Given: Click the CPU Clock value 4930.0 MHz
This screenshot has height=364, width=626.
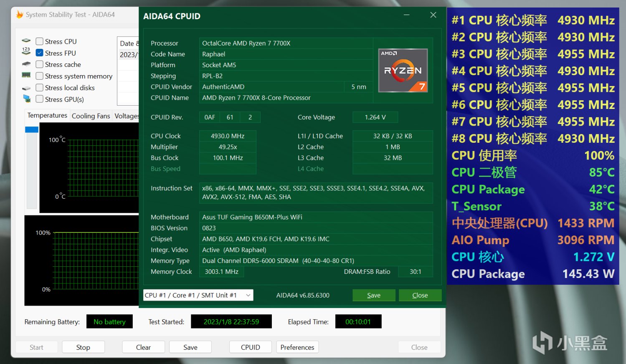Looking at the screenshot, I should 228,136.
